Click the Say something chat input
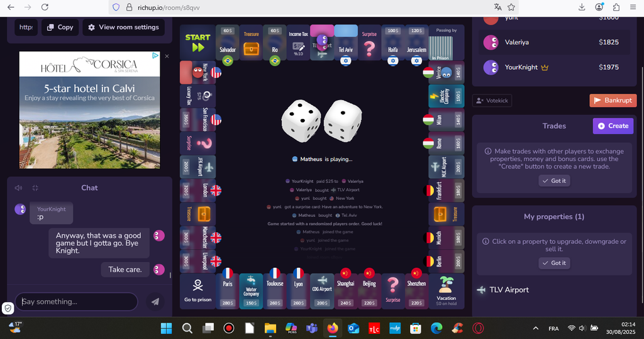Screen dimensions: 644x339 click(x=76, y=302)
